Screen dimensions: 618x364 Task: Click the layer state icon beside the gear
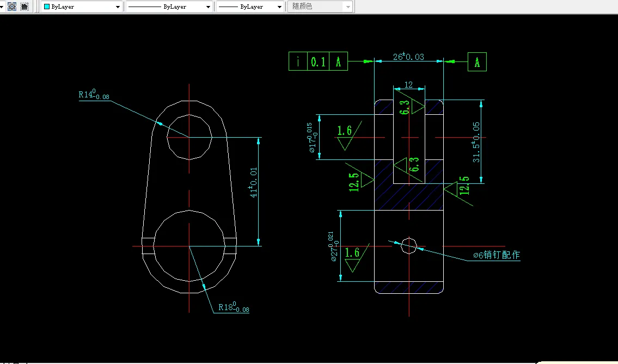coord(25,7)
